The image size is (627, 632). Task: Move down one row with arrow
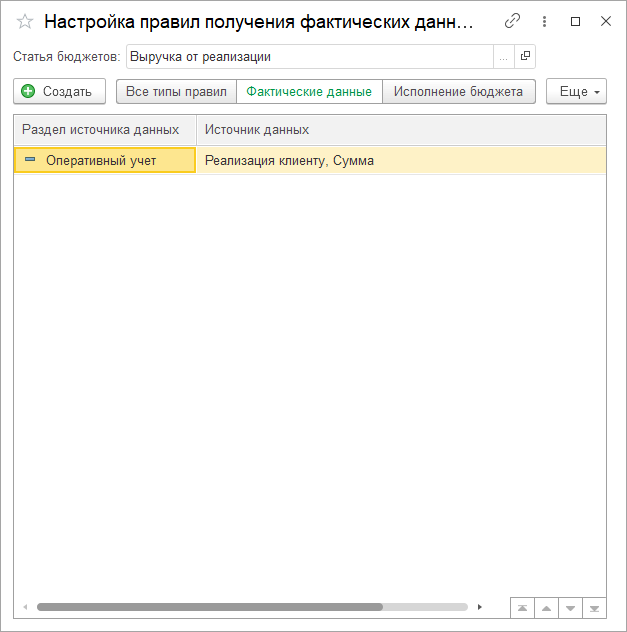[570, 607]
